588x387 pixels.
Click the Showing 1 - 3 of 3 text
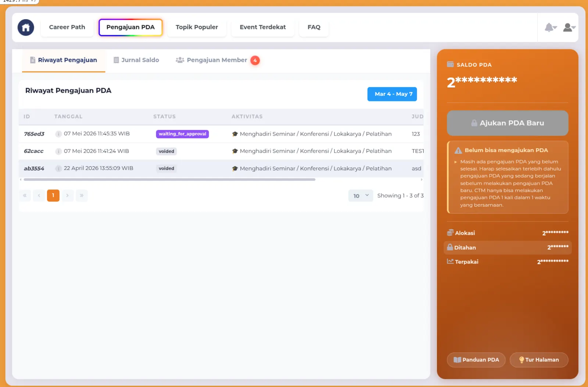400,196
